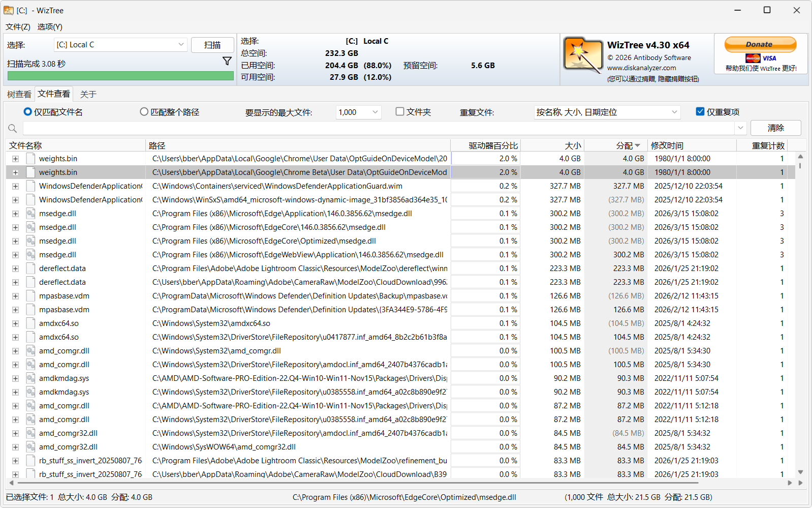
Task: Click the filter funnel icon
Action: coord(227,61)
